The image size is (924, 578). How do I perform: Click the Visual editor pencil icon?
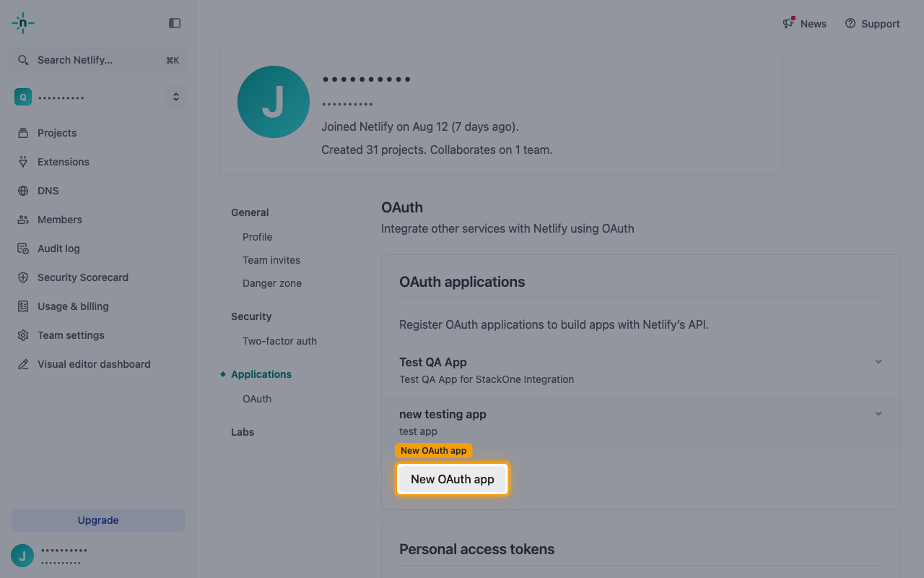(23, 364)
